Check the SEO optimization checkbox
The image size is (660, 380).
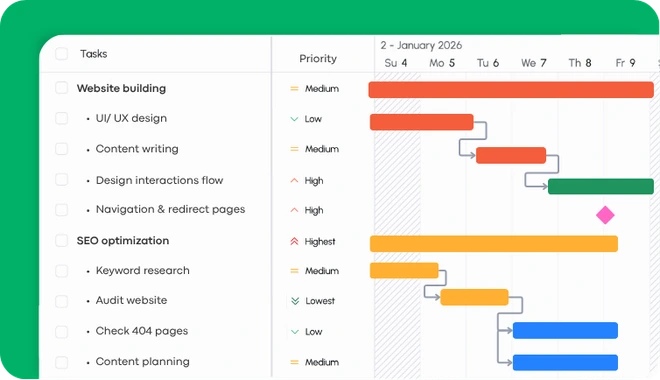point(61,240)
